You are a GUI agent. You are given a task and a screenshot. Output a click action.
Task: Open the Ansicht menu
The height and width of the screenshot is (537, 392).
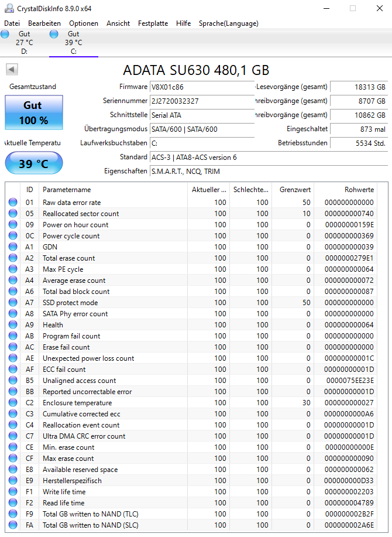pyautogui.click(x=118, y=23)
